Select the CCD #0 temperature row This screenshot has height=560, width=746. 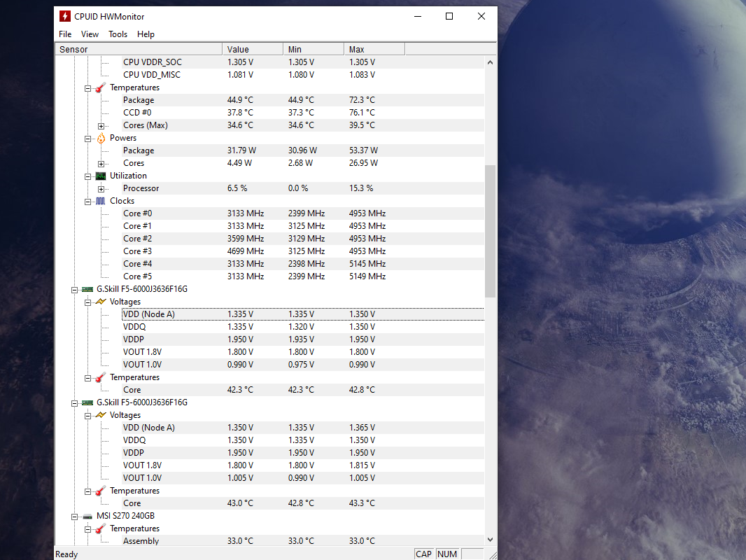[x=303, y=113]
